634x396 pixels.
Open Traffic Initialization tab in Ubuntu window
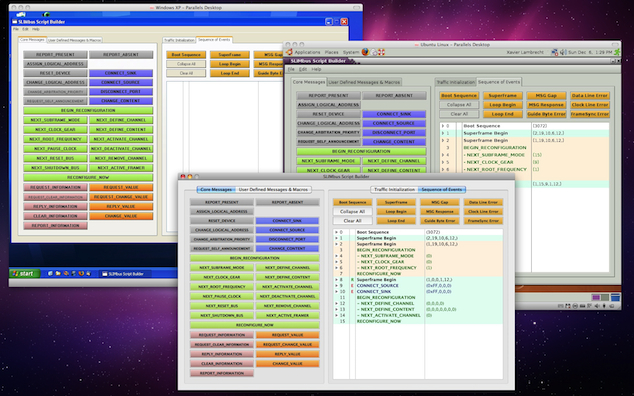pyautogui.click(x=455, y=82)
